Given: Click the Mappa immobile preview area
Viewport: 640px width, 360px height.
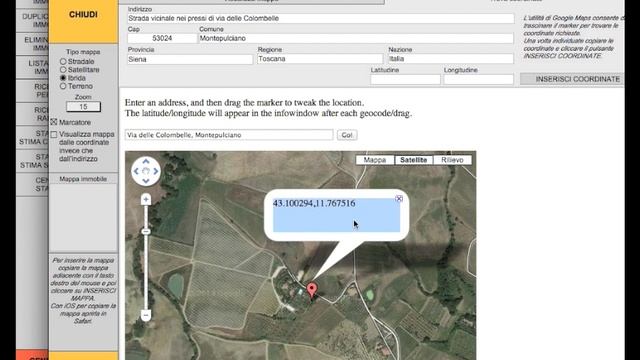Looking at the screenshot, I should [x=83, y=217].
